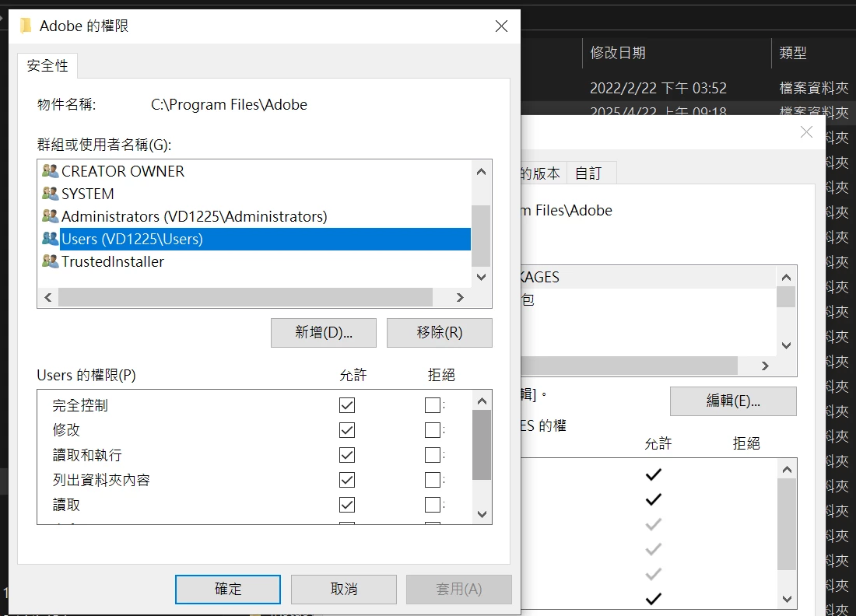Click properties window permission list scroll up arrow
The height and width of the screenshot is (616, 856).
(x=787, y=470)
